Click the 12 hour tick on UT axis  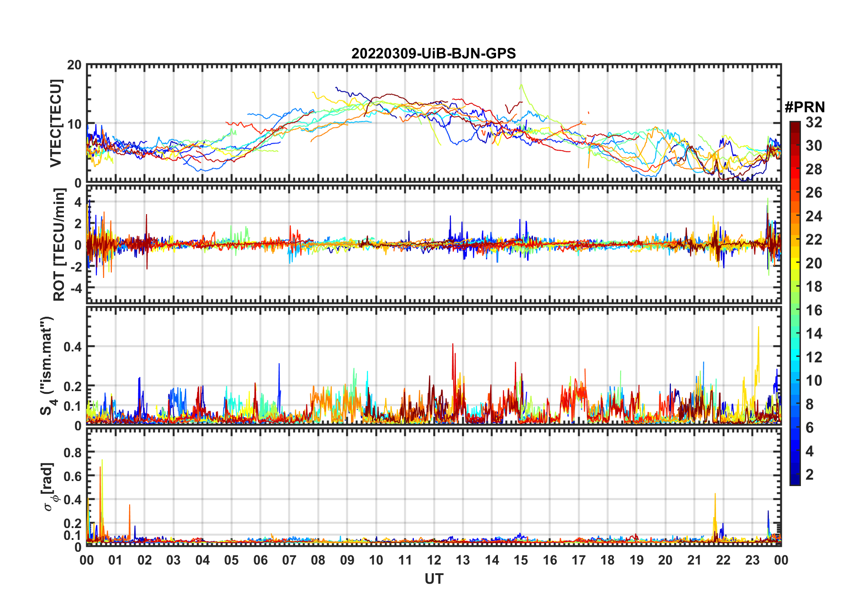click(x=434, y=560)
